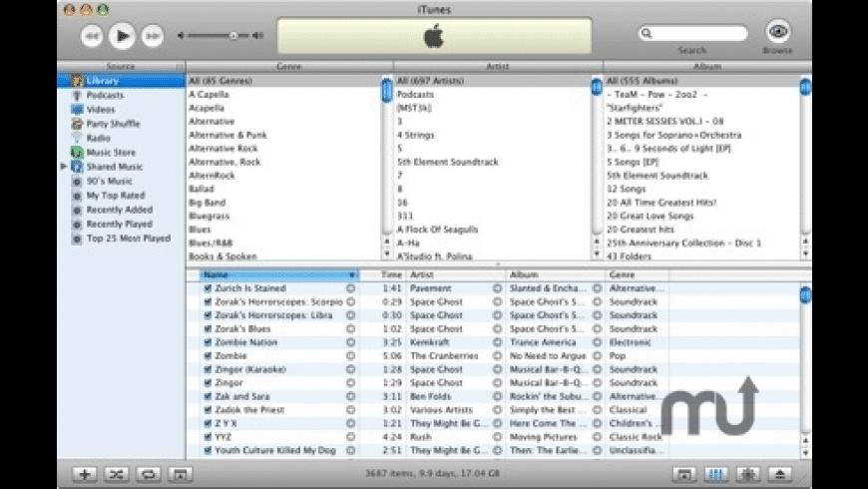Click the store arrow next to Moving Pictures

[x=597, y=437]
